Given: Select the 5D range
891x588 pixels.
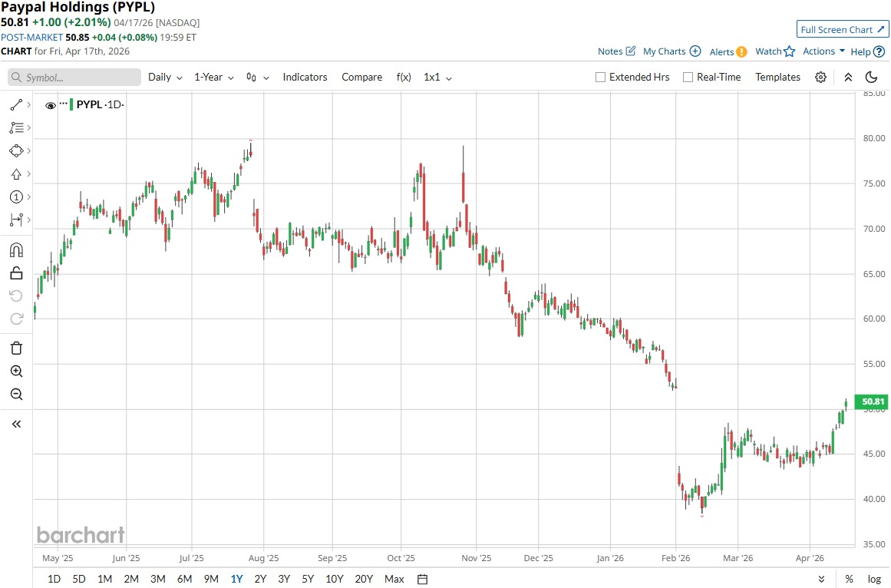Looking at the screenshot, I should click(x=79, y=579).
